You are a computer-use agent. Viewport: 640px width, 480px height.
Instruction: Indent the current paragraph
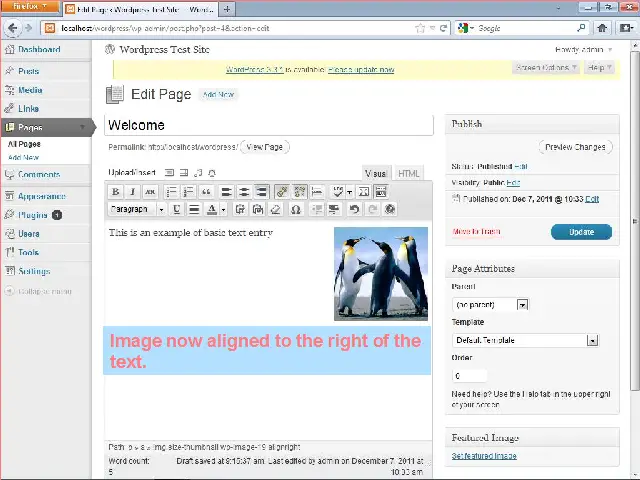click(334, 209)
